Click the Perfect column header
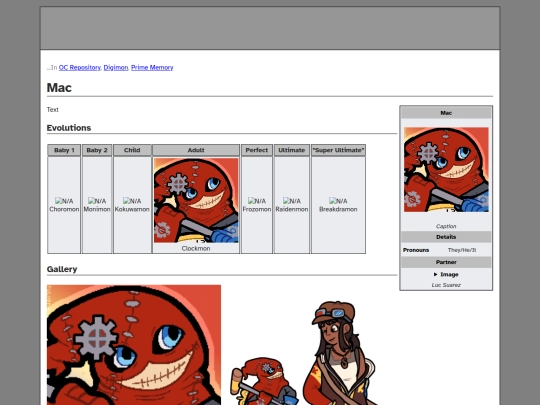540x405 pixels. pyautogui.click(x=257, y=150)
